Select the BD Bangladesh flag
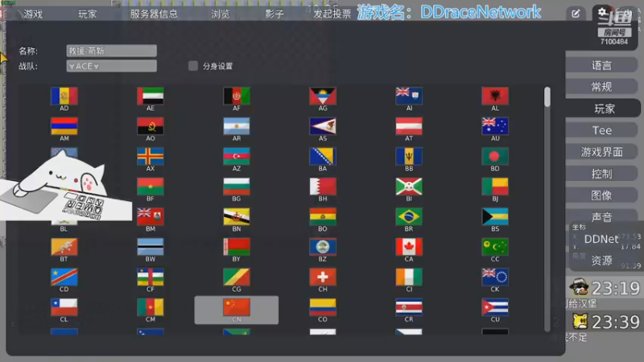Viewport: 644px width, 362px height. pyautogui.click(x=495, y=157)
